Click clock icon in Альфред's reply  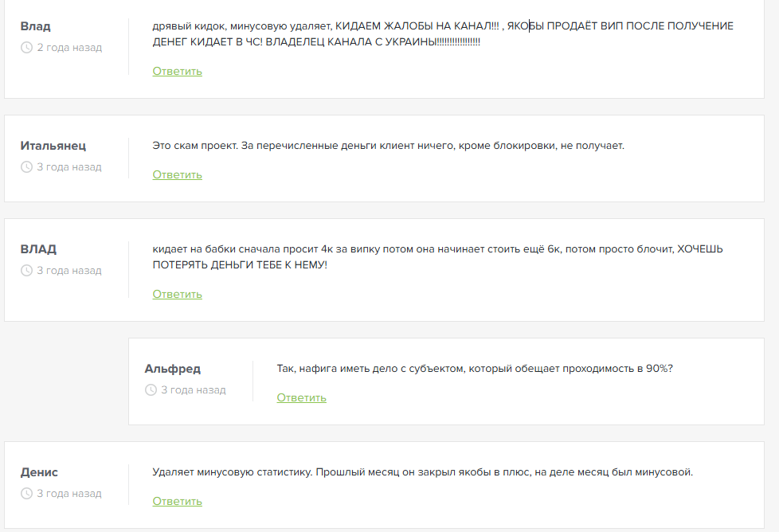click(x=151, y=390)
